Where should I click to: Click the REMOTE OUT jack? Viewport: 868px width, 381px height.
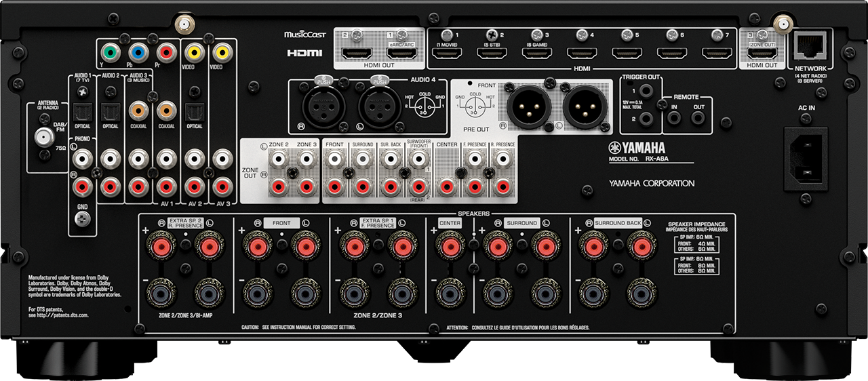point(699,118)
